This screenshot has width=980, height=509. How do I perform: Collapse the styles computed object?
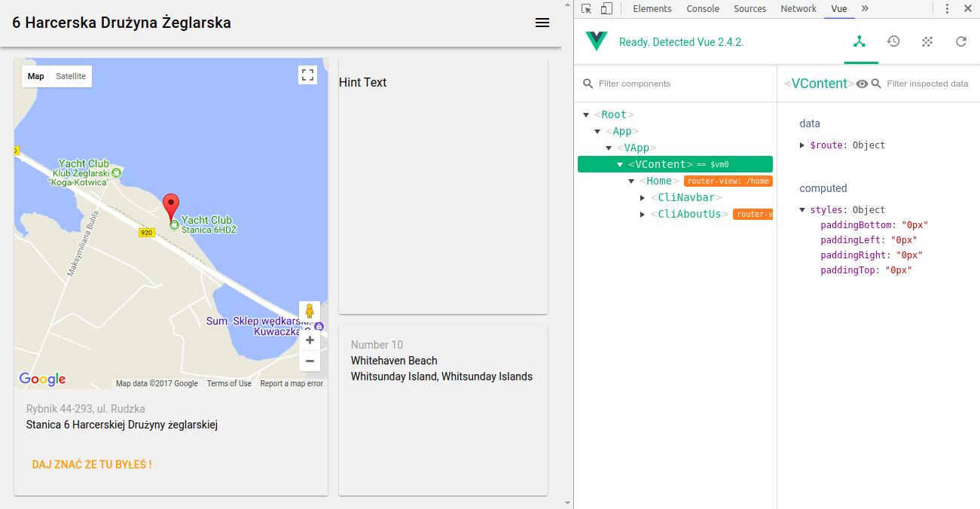[802, 209]
